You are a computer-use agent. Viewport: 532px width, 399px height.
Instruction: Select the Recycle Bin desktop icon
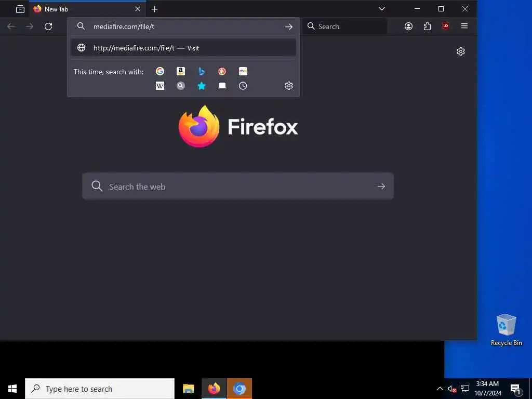506,329
